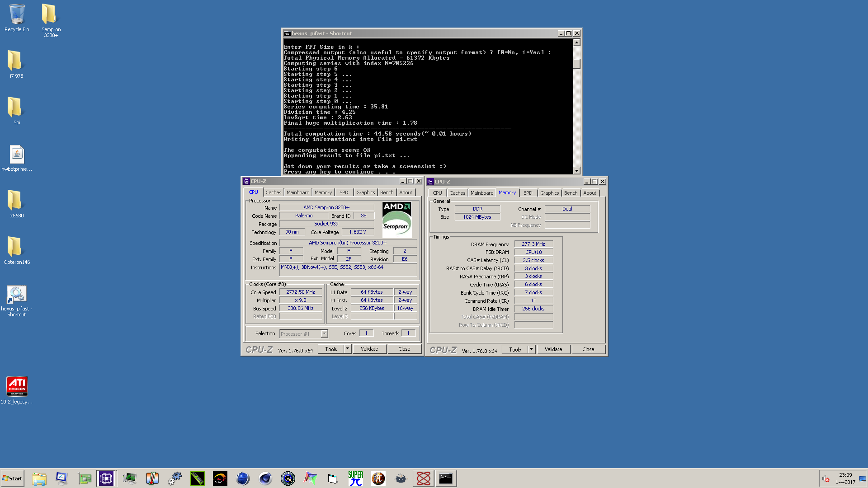
Task: Click scroll up arrow in pifast console
Action: tap(576, 42)
